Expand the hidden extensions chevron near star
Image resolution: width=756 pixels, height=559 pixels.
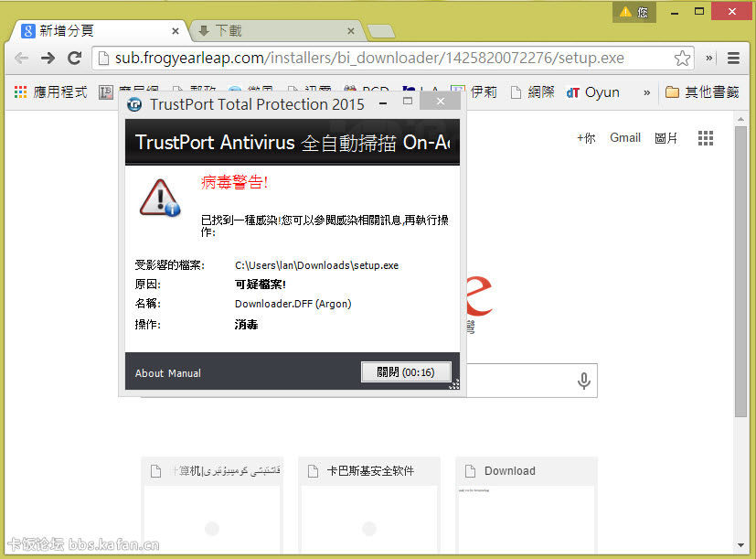click(x=709, y=58)
